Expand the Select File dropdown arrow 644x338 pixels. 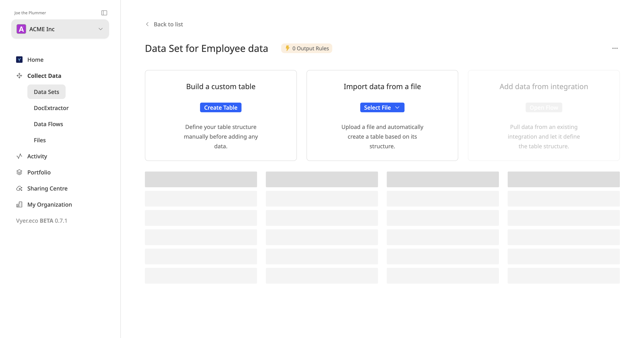397,107
